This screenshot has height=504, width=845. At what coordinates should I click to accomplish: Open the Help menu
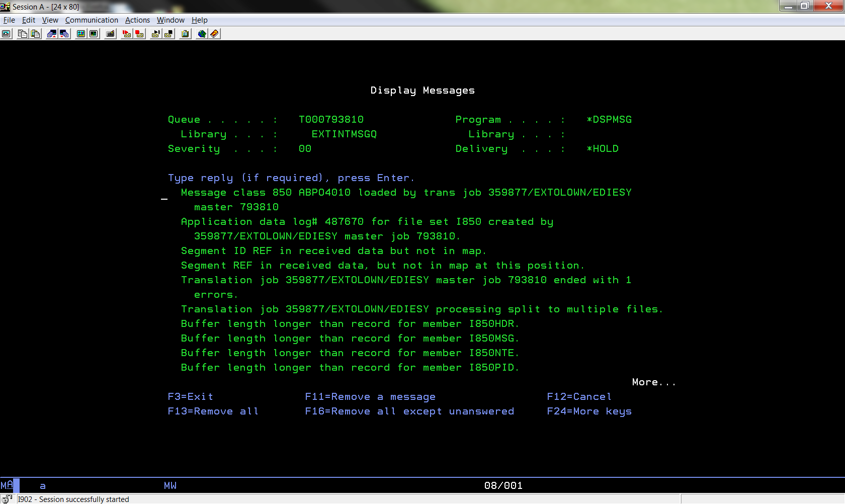tap(199, 20)
